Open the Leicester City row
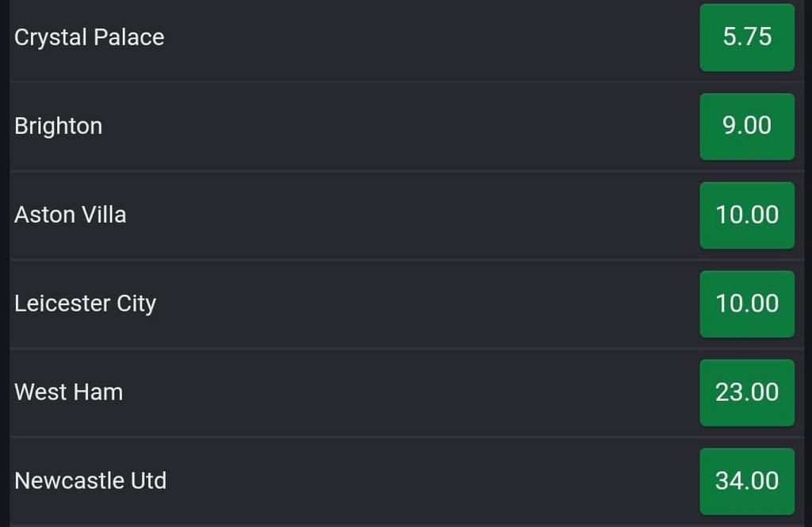Screen dimensions: 812x527 357,304
